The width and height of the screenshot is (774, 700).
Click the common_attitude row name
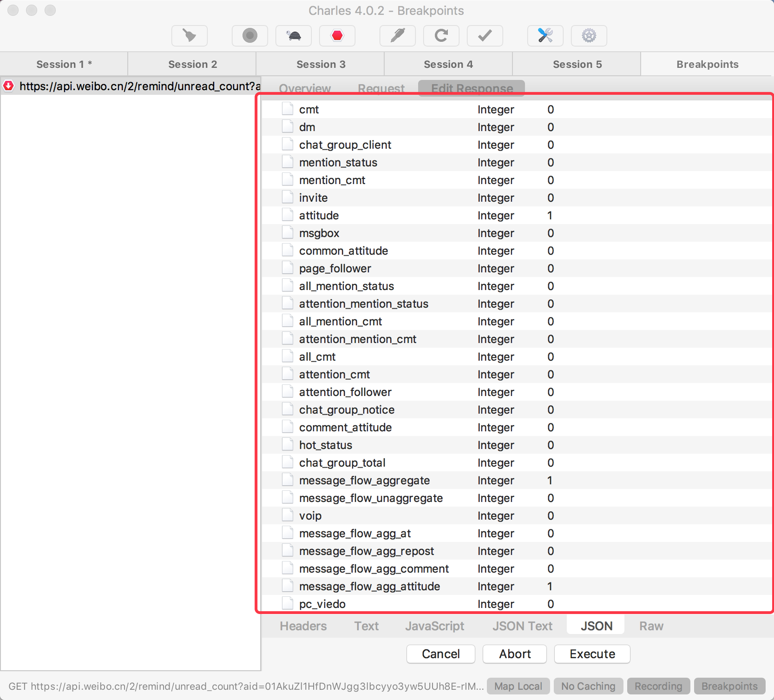pyautogui.click(x=343, y=251)
